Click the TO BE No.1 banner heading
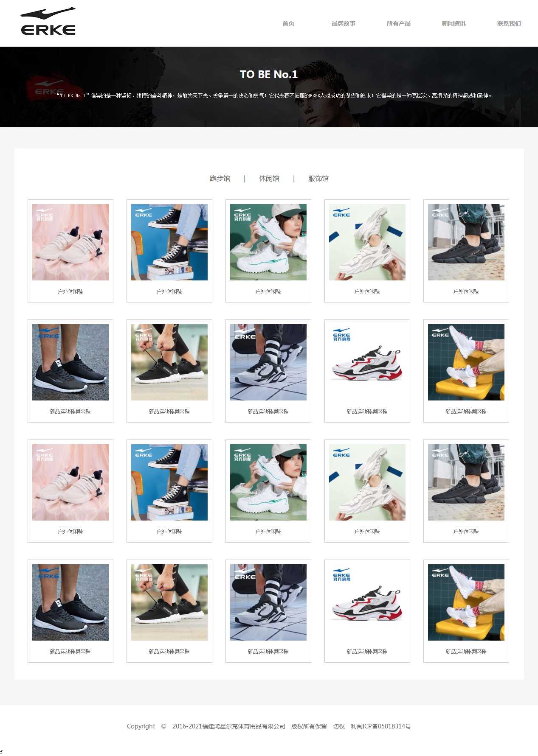The image size is (538, 756). coord(269,74)
